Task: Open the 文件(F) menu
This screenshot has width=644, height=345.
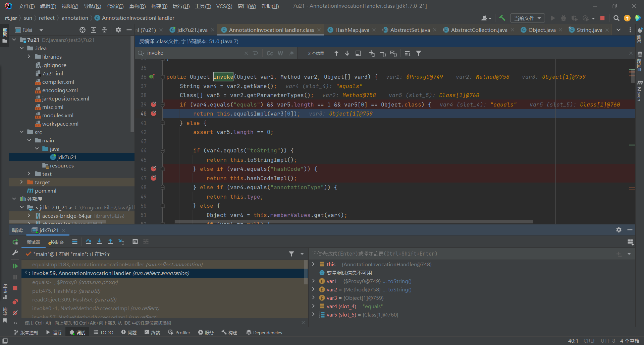Action: (26, 6)
